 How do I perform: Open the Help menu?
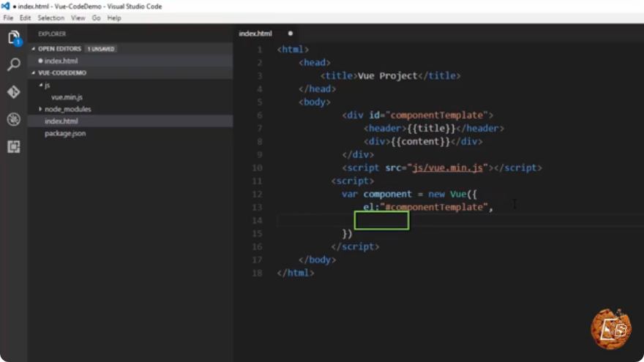pos(114,18)
